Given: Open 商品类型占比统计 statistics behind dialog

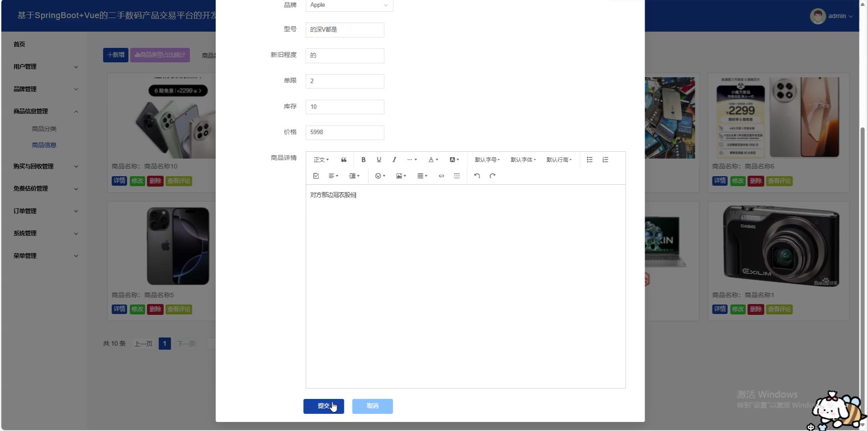Looking at the screenshot, I should coord(160,55).
